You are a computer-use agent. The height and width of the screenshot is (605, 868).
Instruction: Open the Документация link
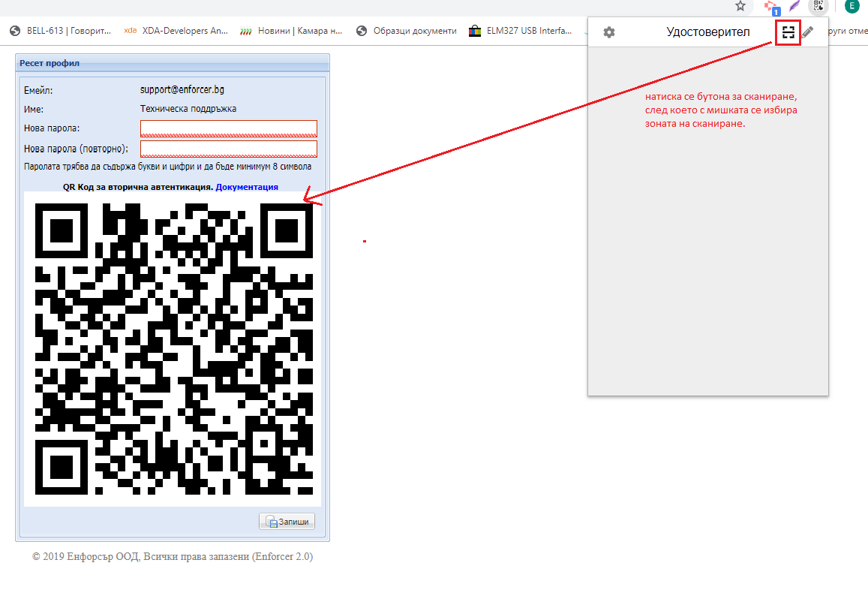tap(247, 187)
